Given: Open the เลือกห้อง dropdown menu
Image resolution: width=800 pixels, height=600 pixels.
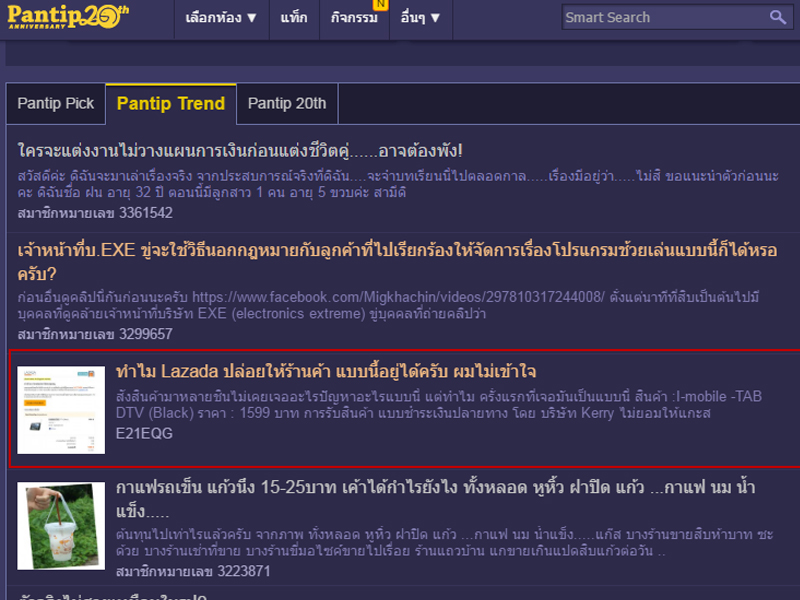Looking at the screenshot, I should pos(221,18).
